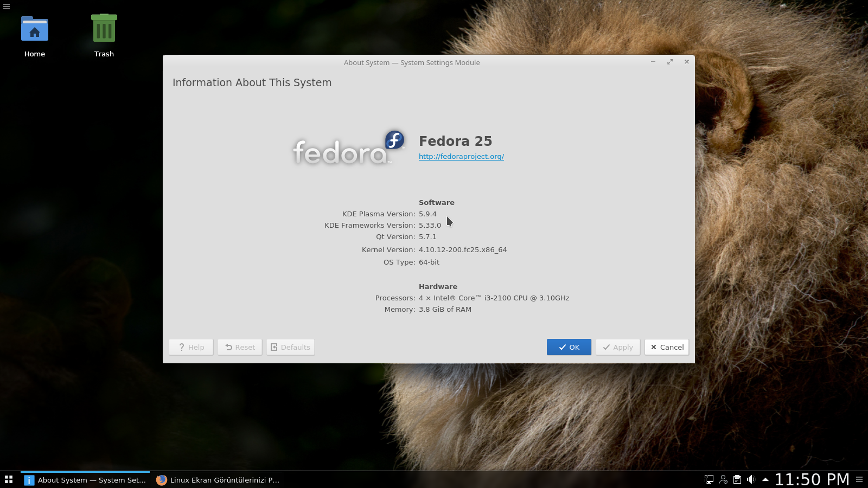
Task: Click Qt Version value 5.7.1
Action: 427,237
